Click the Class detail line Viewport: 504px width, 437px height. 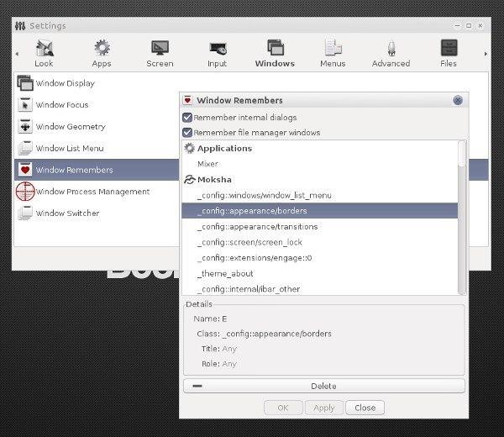click(x=264, y=334)
